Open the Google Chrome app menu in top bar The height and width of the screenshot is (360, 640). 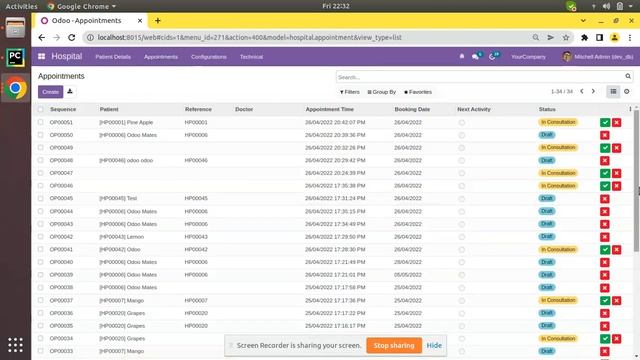[x=82, y=6]
